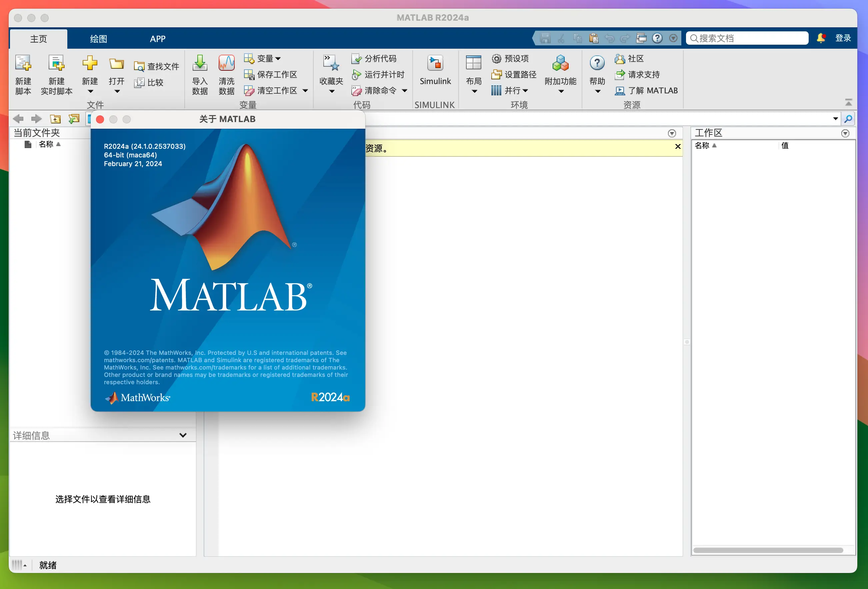Image resolution: width=868 pixels, height=589 pixels.
Task: Open 设置路径 (Set Path)
Action: (514, 74)
